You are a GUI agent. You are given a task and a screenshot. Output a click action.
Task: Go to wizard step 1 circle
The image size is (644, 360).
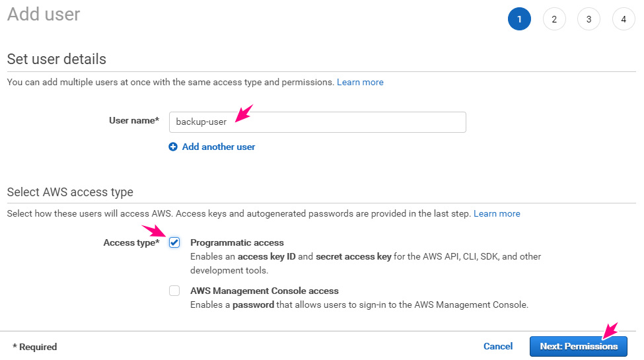519,19
